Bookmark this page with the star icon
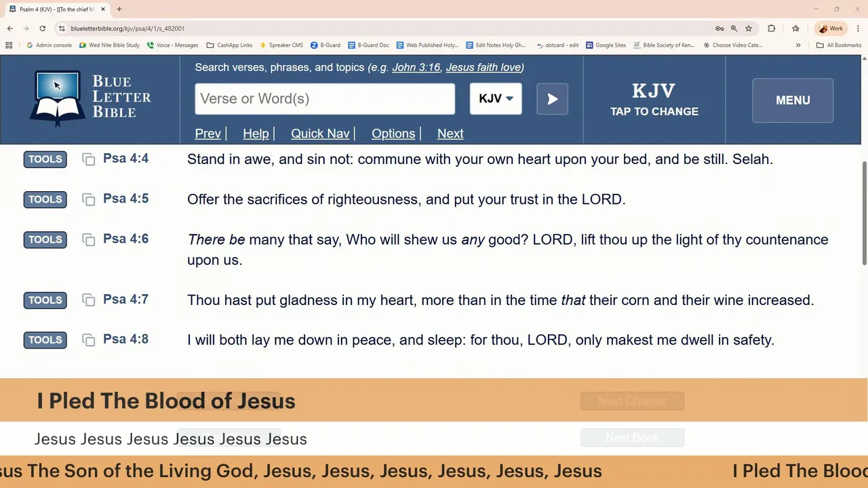The image size is (868, 488). pos(749,28)
